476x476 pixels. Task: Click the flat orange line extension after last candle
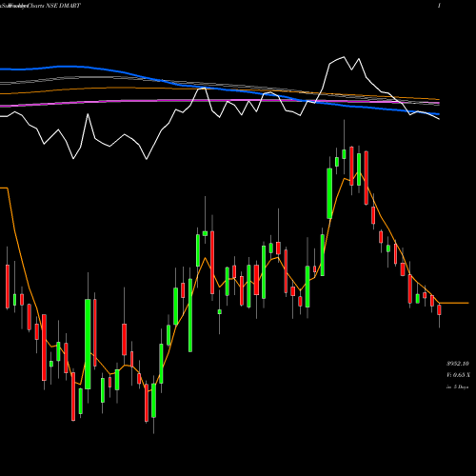pyautogui.click(x=454, y=303)
